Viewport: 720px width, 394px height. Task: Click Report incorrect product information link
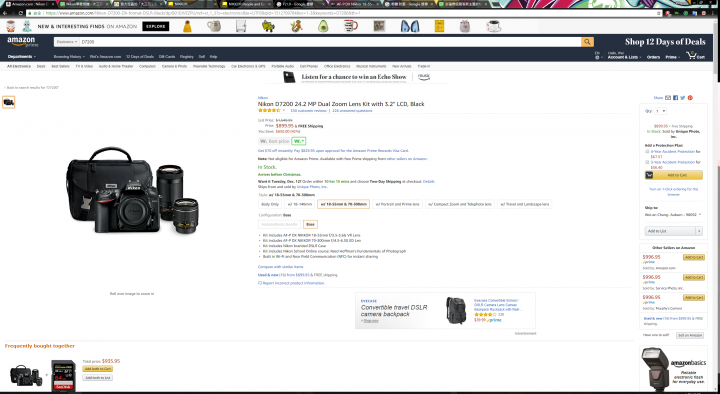(x=293, y=283)
